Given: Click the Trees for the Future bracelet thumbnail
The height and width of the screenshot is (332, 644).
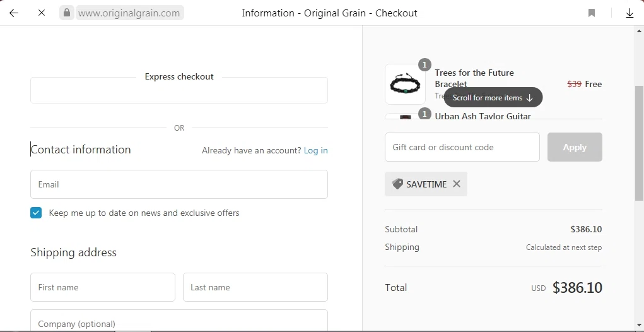Looking at the screenshot, I should (x=405, y=84).
